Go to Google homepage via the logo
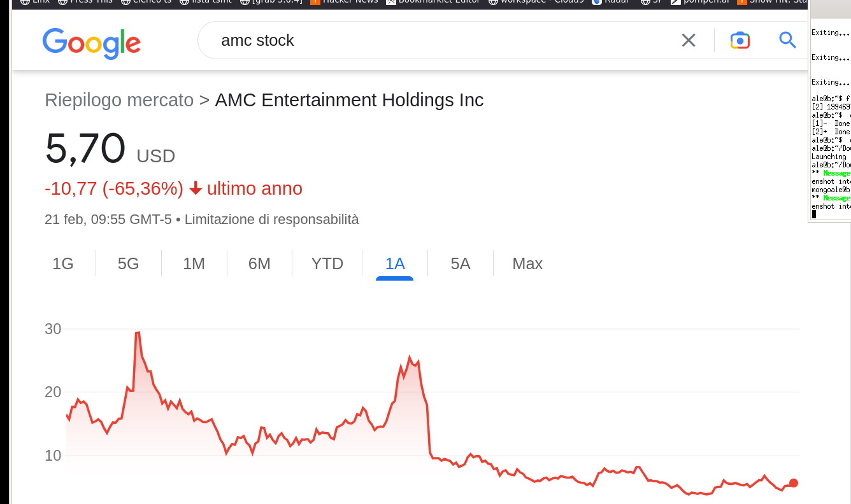The width and height of the screenshot is (851, 504). coord(92,43)
